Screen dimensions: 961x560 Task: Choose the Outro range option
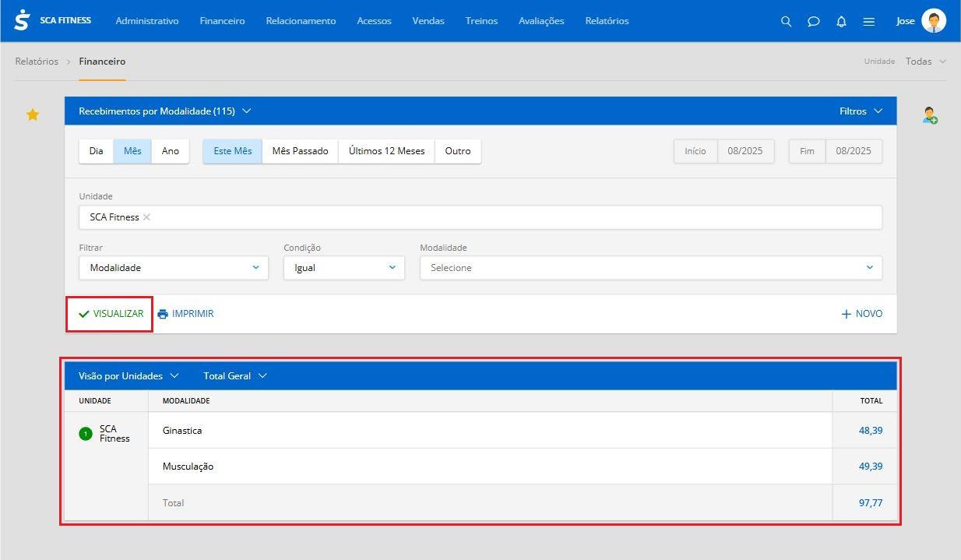tap(458, 151)
